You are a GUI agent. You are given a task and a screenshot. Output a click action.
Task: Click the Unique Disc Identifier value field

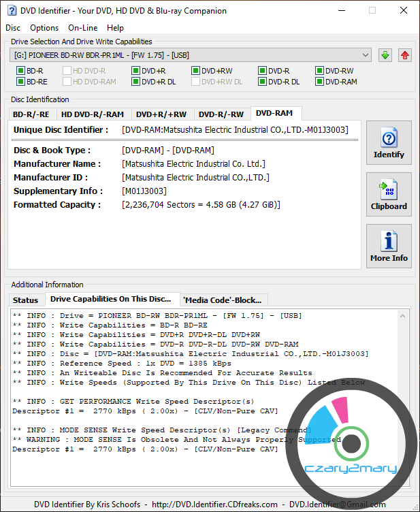coord(235,130)
